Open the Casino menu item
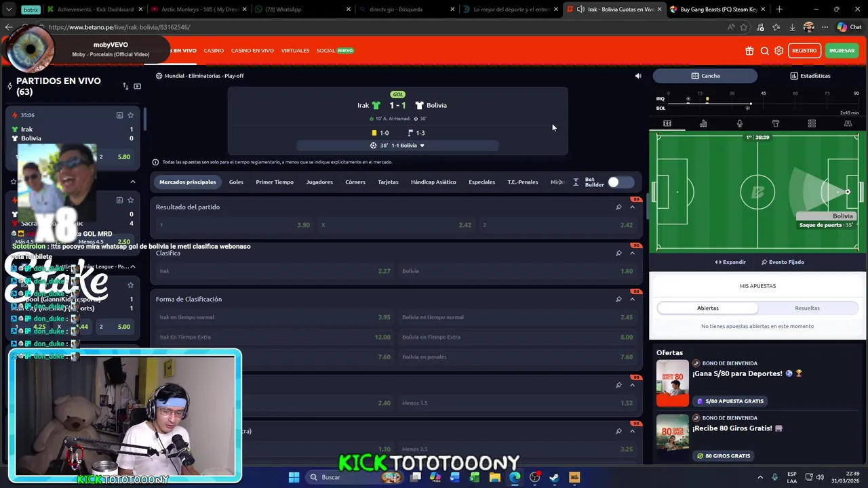This screenshot has height=488, width=868. coord(214,50)
